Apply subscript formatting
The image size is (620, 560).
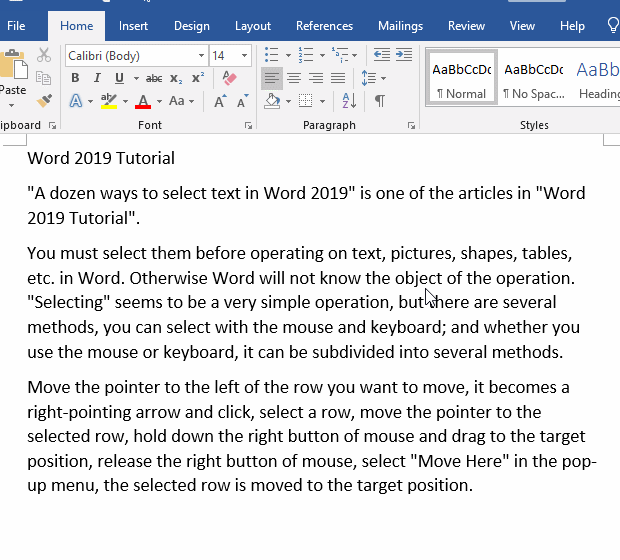pos(176,78)
